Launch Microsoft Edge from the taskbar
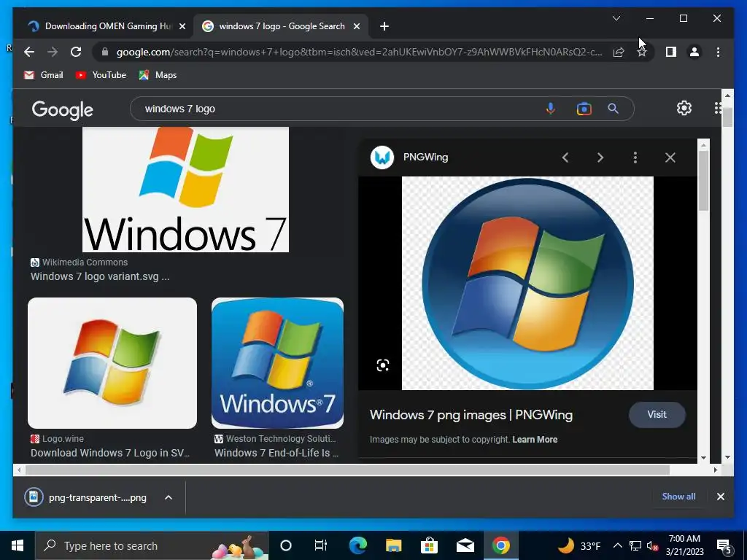The height and width of the screenshot is (560, 747). [x=357, y=545]
